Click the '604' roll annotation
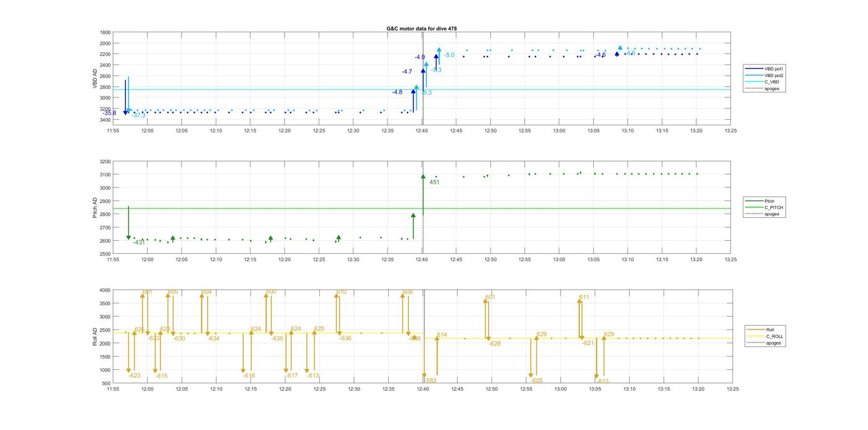868x430 pixels. pyautogui.click(x=206, y=292)
